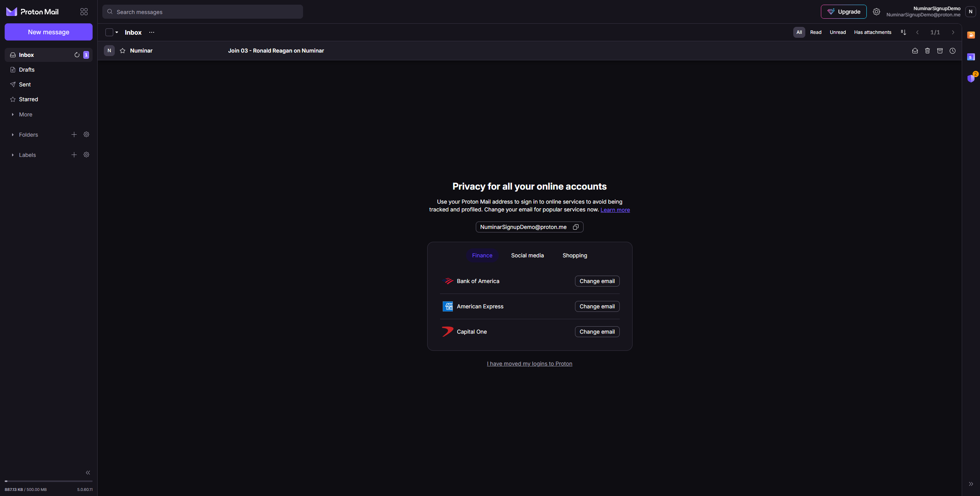
Task: Click the Proton Mail logo
Action: click(x=32, y=12)
